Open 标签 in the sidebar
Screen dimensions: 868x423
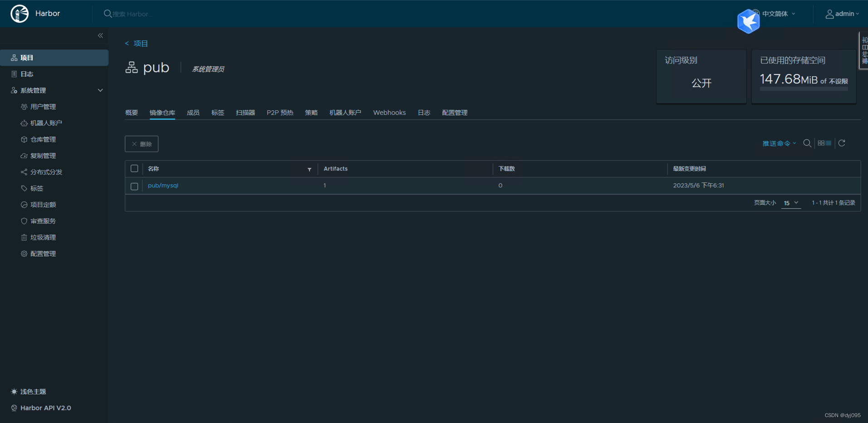[x=36, y=188]
